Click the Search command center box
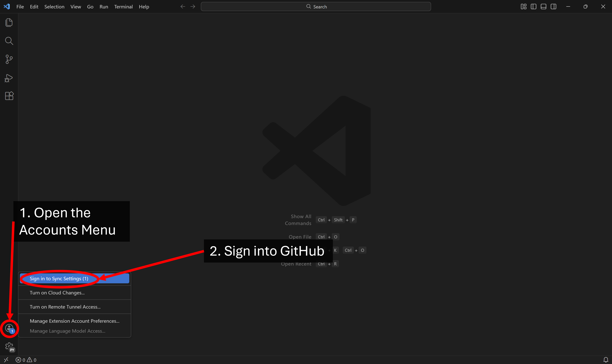The height and width of the screenshot is (364, 612). coord(316,7)
